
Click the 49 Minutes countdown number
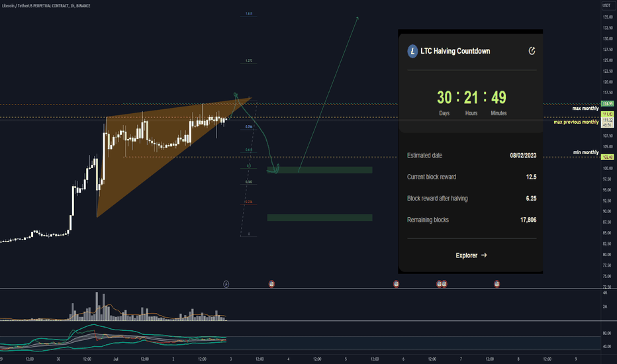click(498, 97)
